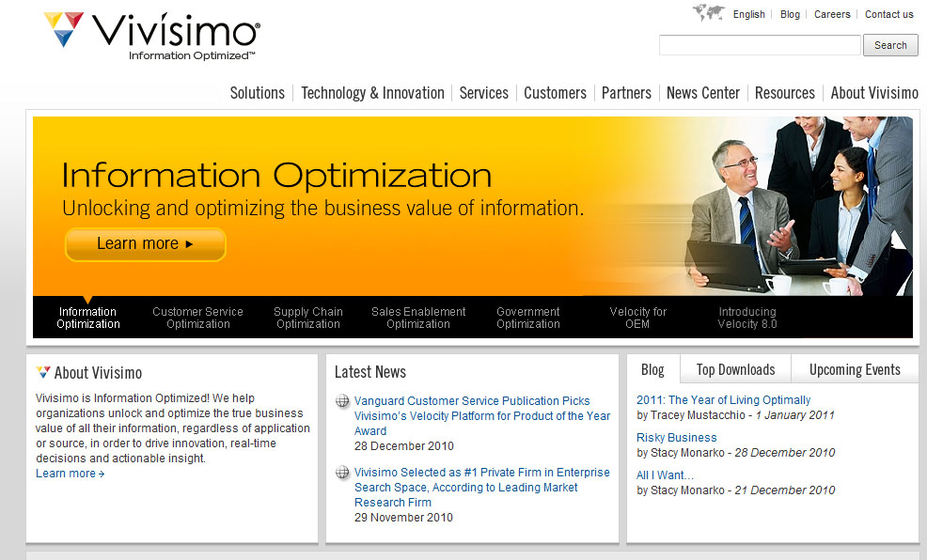Click byline by Stacy Monarko - 28 December 2010
The height and width of the screenshot is (560, 927).
[735, 453]
